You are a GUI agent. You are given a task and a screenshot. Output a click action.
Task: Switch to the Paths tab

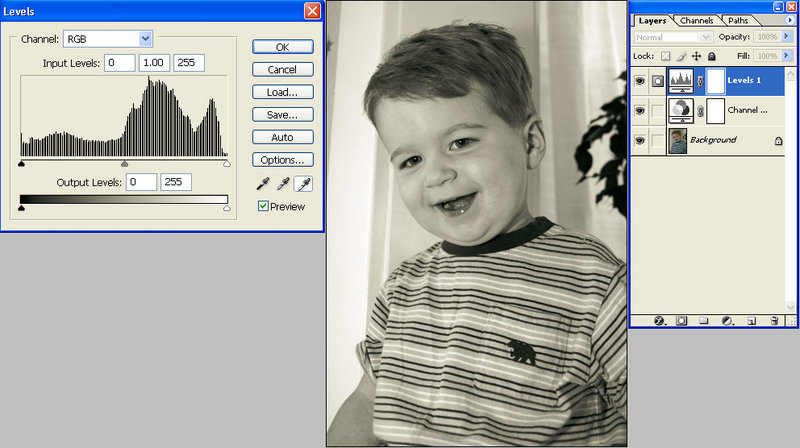point(738,20)
